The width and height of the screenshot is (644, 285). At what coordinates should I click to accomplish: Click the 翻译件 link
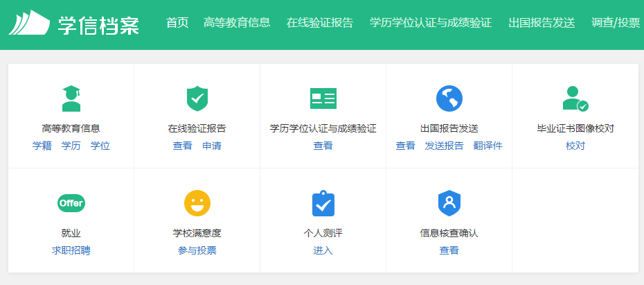(488, 146)
